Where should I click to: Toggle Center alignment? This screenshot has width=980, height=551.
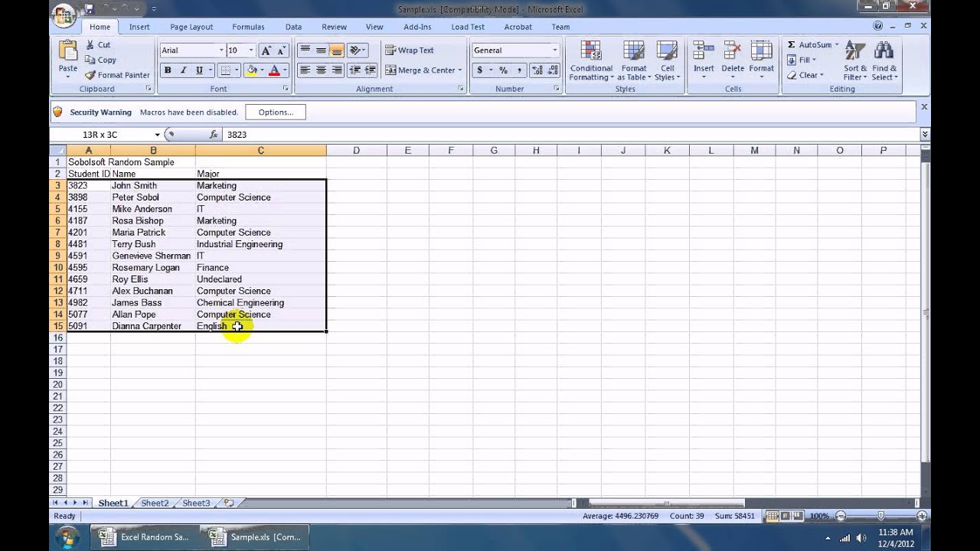point(321,70)
